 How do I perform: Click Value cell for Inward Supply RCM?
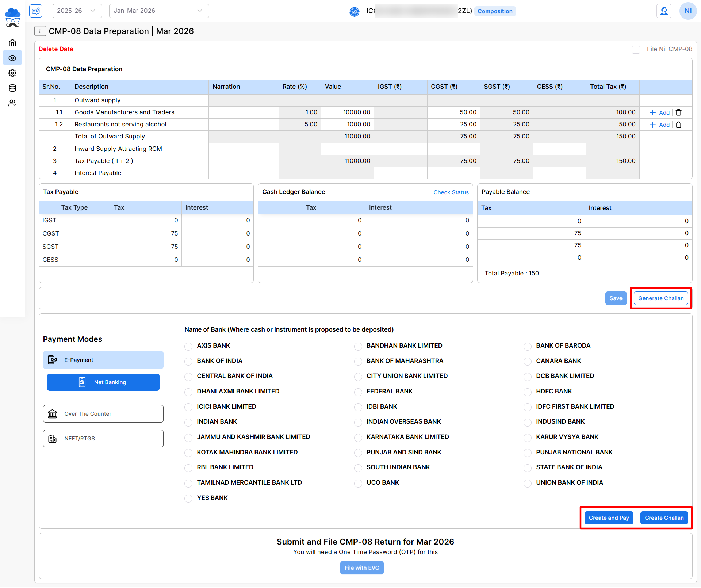pos(347,149)
